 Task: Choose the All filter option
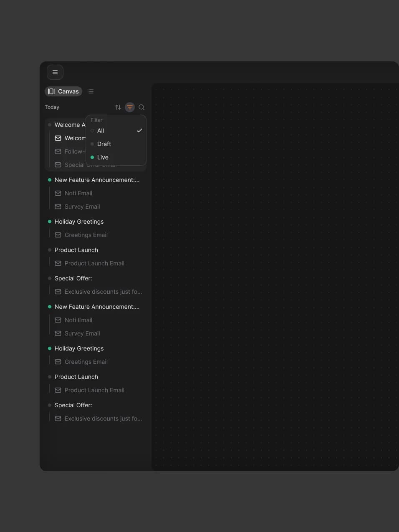(x=116, y=131)
